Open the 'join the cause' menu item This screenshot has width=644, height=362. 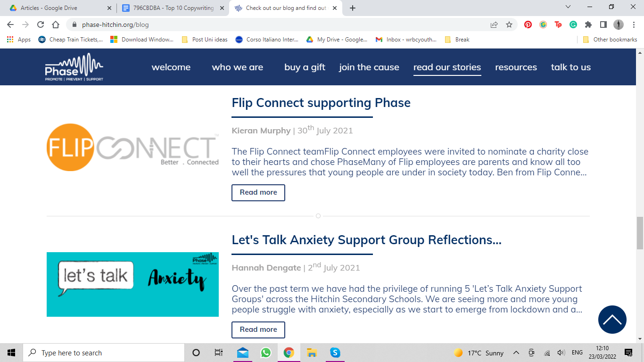[369, 67]
